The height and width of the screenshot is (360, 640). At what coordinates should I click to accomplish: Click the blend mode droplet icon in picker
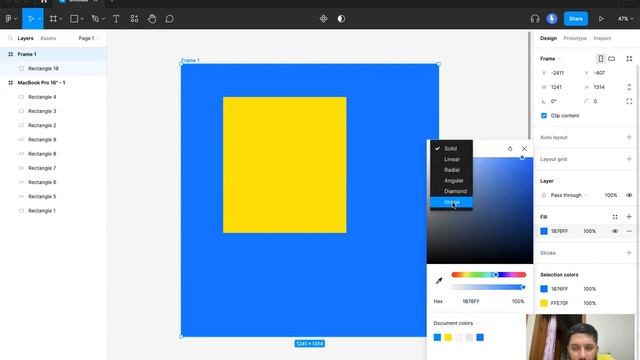(x=510, y=149)
